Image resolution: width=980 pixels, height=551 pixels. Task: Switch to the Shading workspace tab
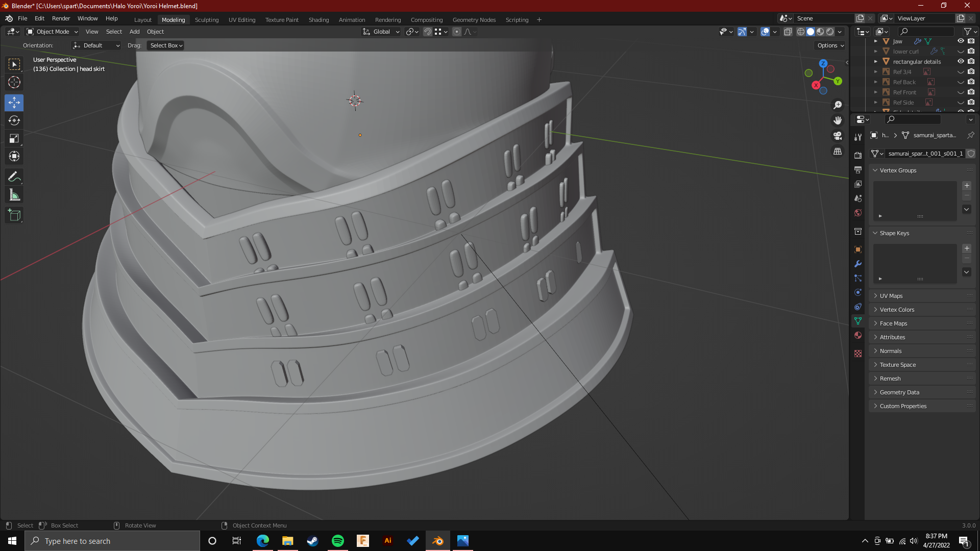point(318,20)
